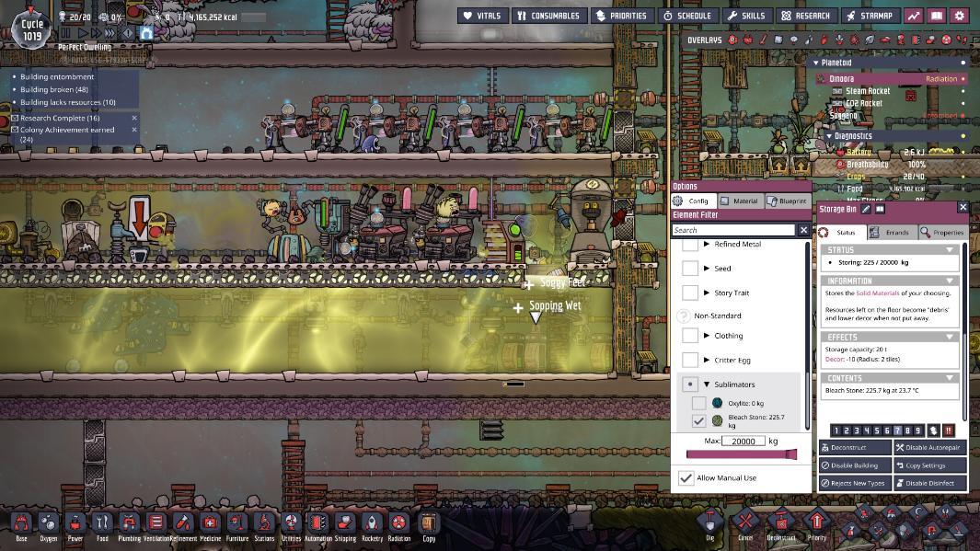Open the Medicine build category
This screenshot has height=551, width=980.
(x=210, y=523)
